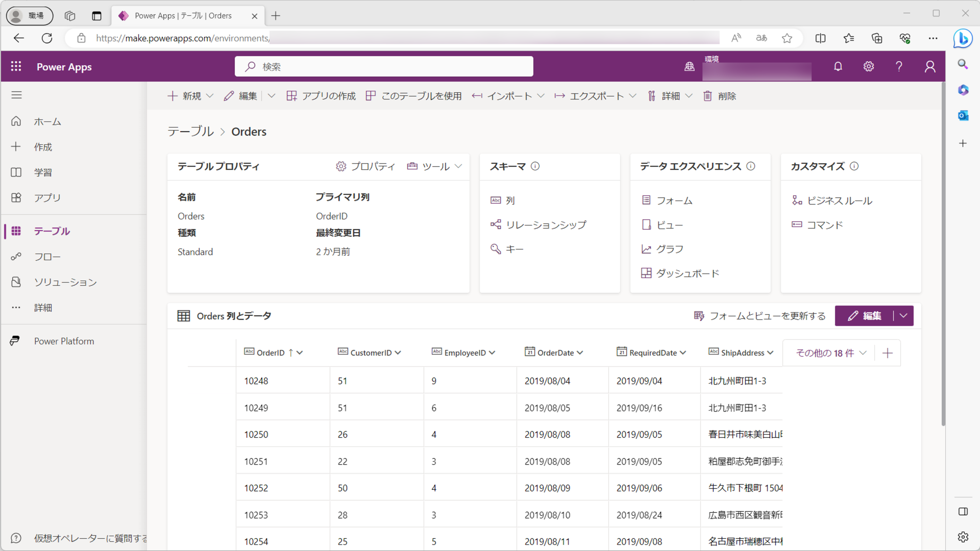Screen dimensions: 980x551
Task: Open ダッシュボード link
Action: coord(680,273)
